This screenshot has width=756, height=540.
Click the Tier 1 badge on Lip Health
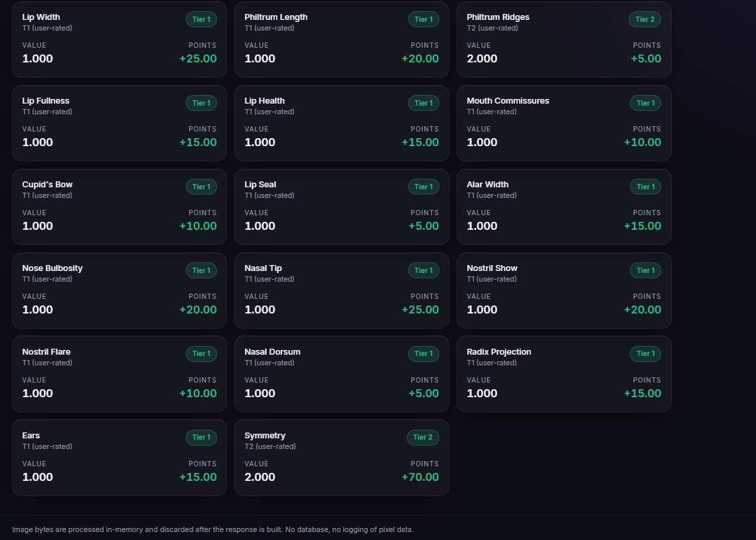click(x=423, y=103)
